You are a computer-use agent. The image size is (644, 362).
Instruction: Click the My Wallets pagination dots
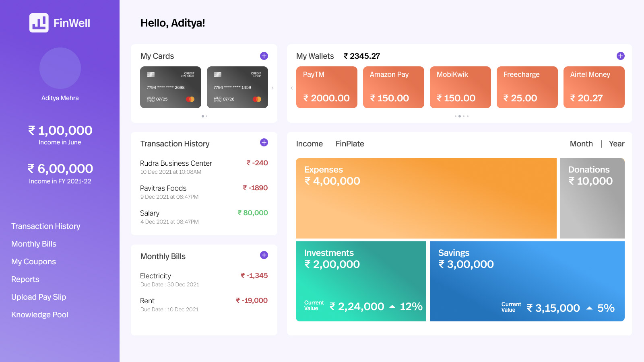(x=462, y=116)
